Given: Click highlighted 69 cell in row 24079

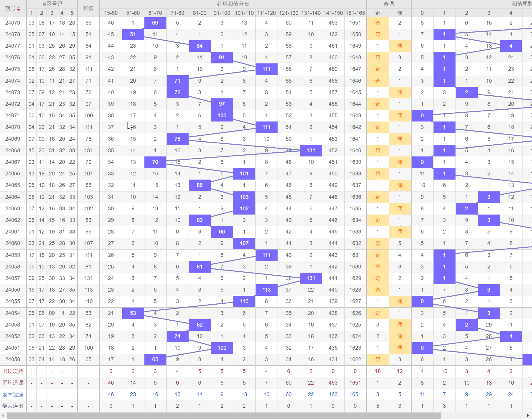Looking at the screenshot, I should (x=155, y=23).
